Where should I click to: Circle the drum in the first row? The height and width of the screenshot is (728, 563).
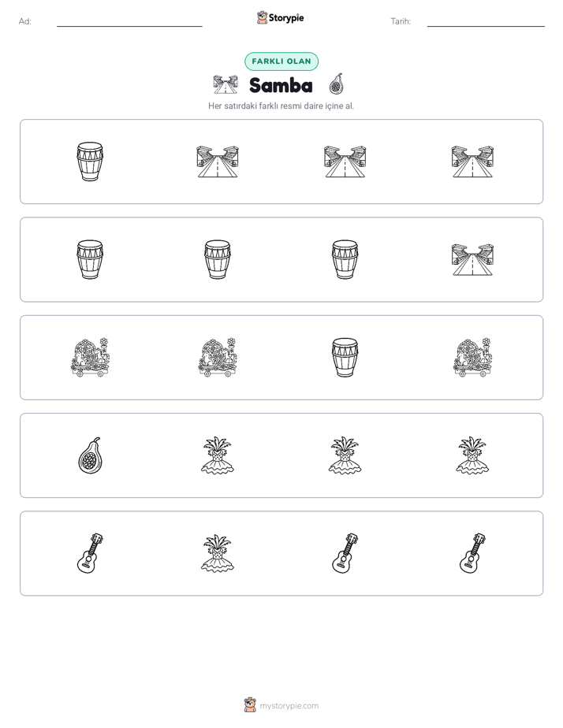click(x=90, y=162)
